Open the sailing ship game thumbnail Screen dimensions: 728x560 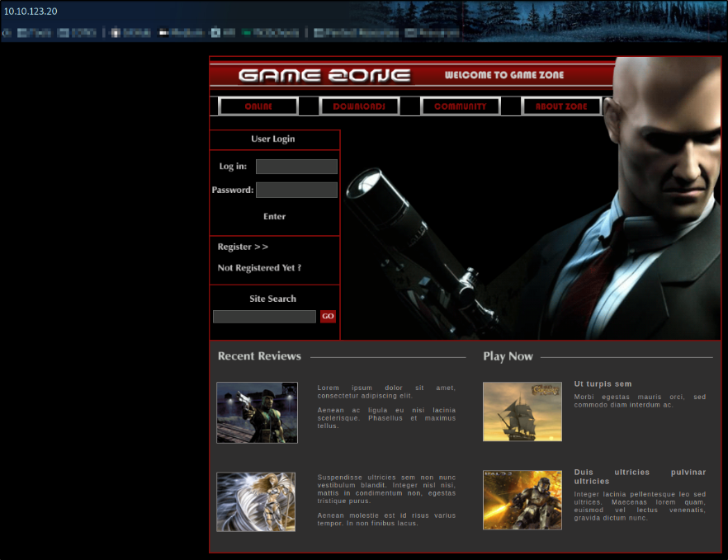522,412
